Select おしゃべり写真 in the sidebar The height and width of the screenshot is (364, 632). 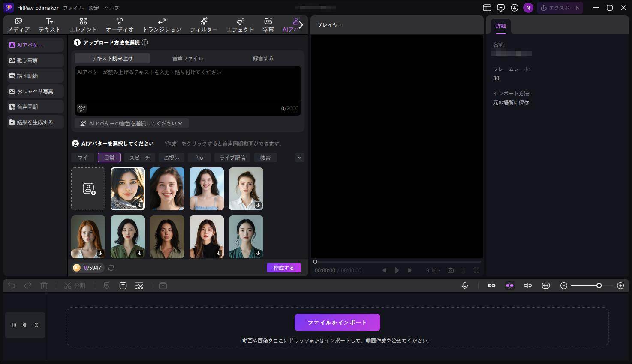[35, 91]
